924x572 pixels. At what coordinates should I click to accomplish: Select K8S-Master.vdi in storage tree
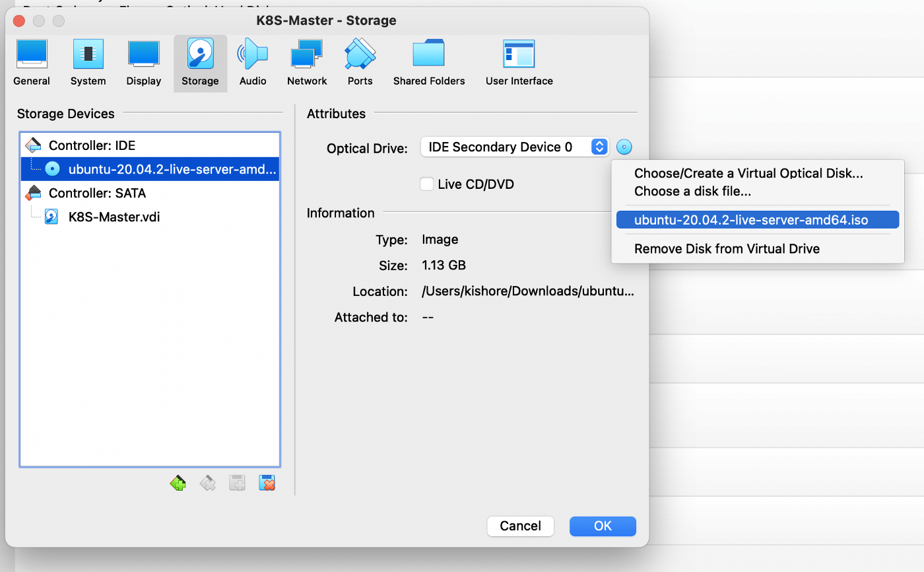coord(114,217)
